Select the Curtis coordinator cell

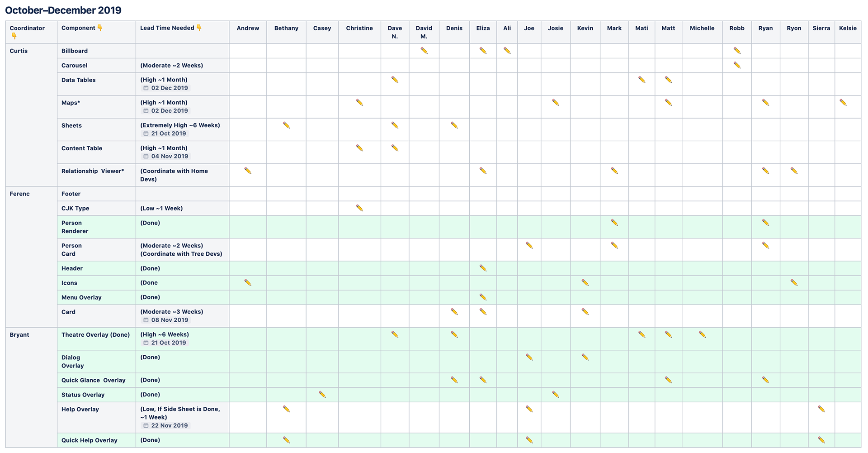click(31, 115)
